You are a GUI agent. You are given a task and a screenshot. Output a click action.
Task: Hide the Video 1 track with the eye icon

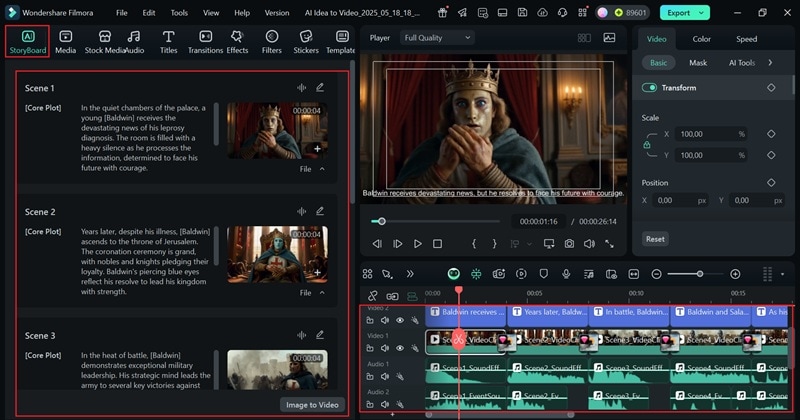tap(399, 348)
